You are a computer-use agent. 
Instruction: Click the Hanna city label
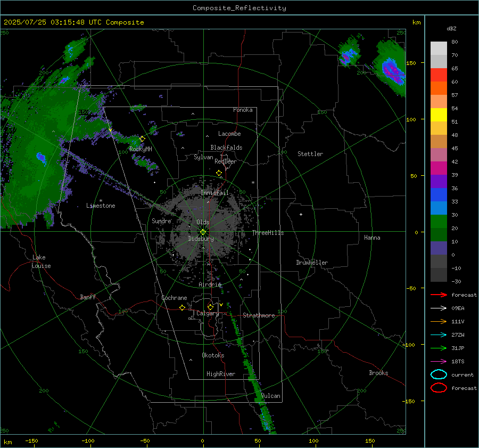(372, 238)
